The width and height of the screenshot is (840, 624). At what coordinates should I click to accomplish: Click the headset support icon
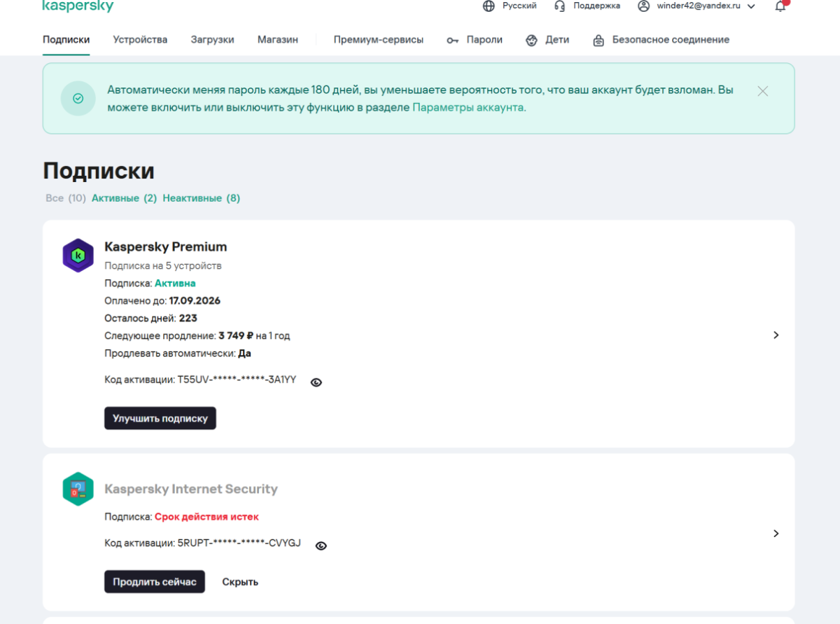pyautogui.click(x=559, y=6)
